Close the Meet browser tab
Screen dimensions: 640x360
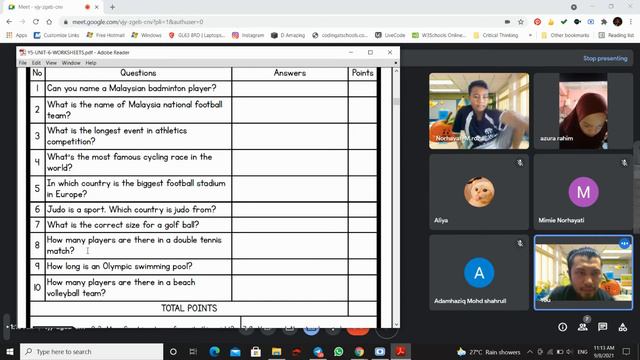coord(97,7)
